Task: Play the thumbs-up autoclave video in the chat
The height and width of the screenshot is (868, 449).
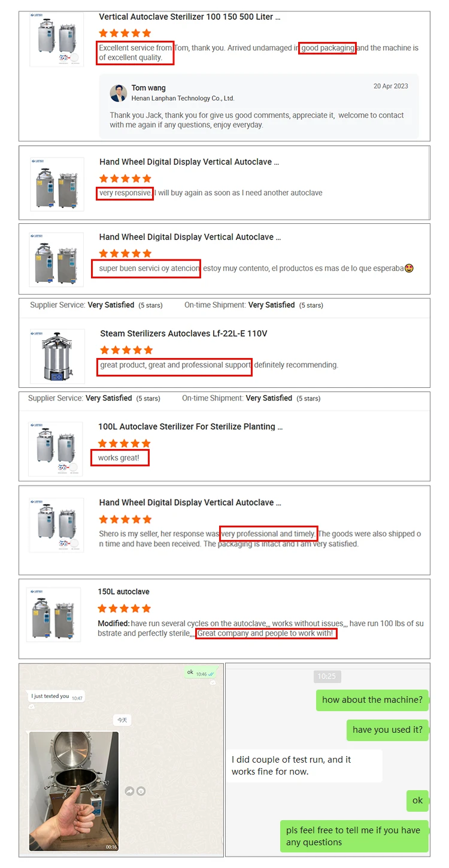Action: [74, 791]
